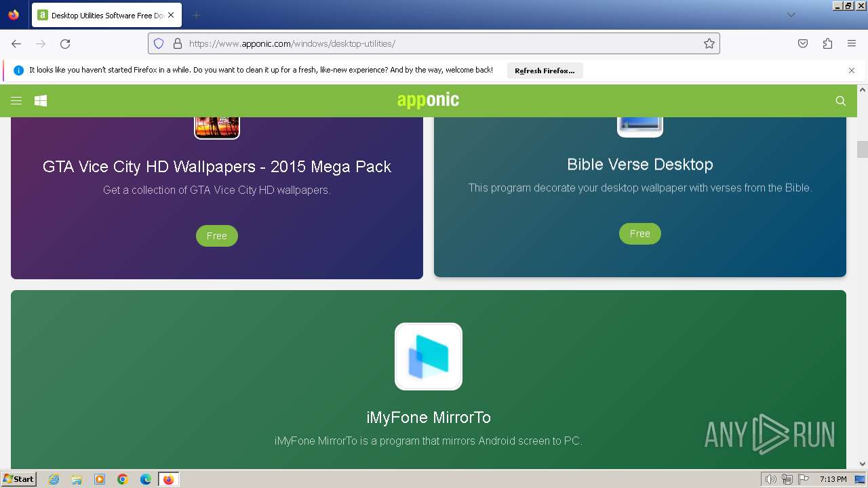The image size is (868, 488).
Task: Click the tracking protection shield icon
Action: coord(159,43)
